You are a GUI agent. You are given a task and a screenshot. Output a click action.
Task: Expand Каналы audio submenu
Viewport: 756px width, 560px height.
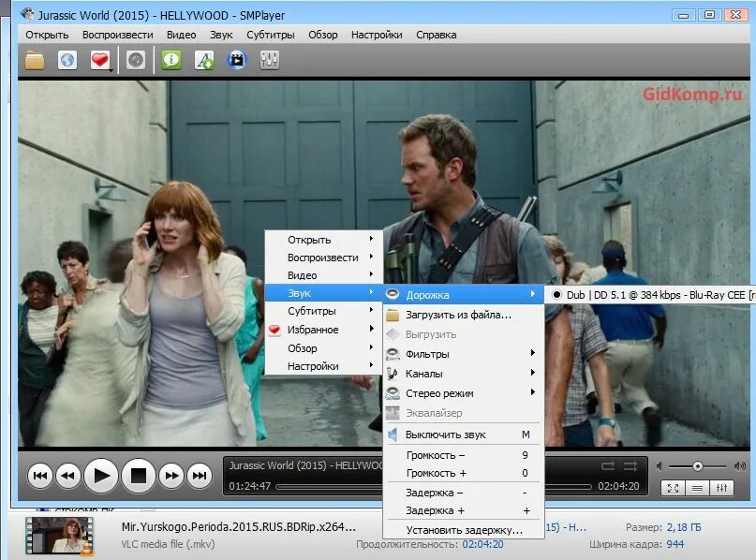464,374
